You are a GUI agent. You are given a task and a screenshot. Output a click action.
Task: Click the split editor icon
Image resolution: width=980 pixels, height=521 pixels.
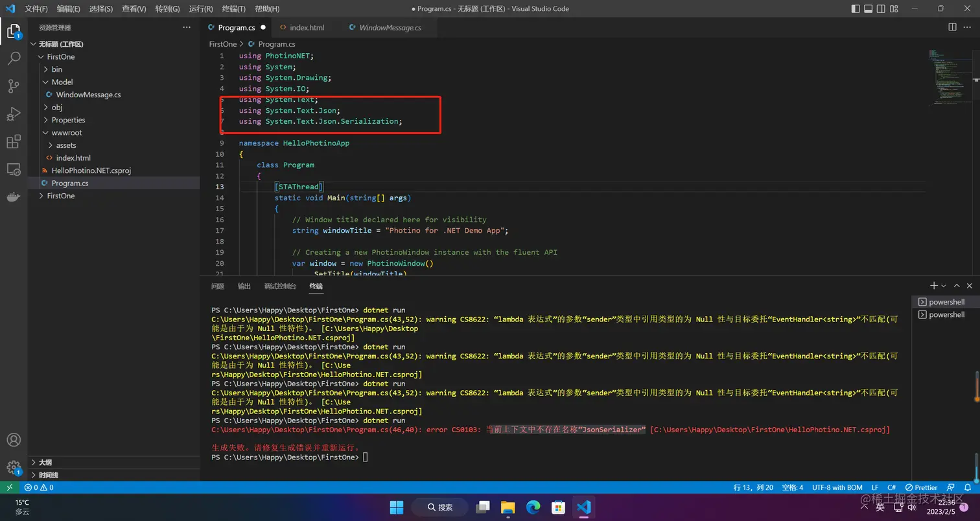(x=952, y=27)
